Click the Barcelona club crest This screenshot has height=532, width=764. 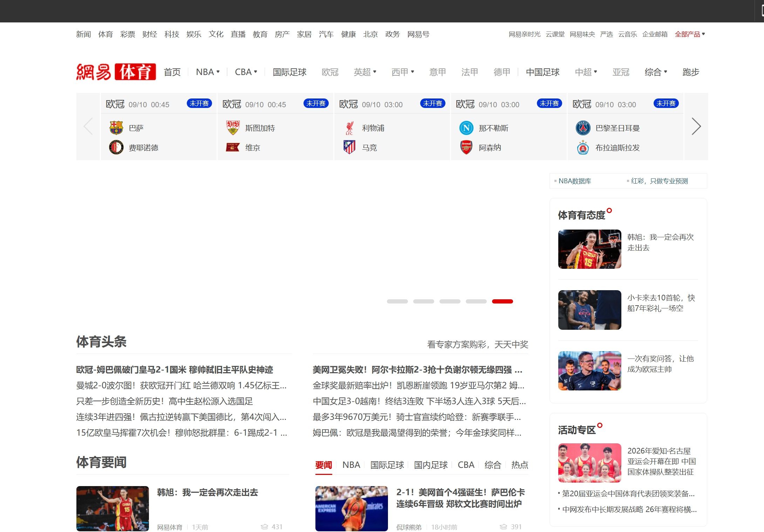[x=116, y=128]
